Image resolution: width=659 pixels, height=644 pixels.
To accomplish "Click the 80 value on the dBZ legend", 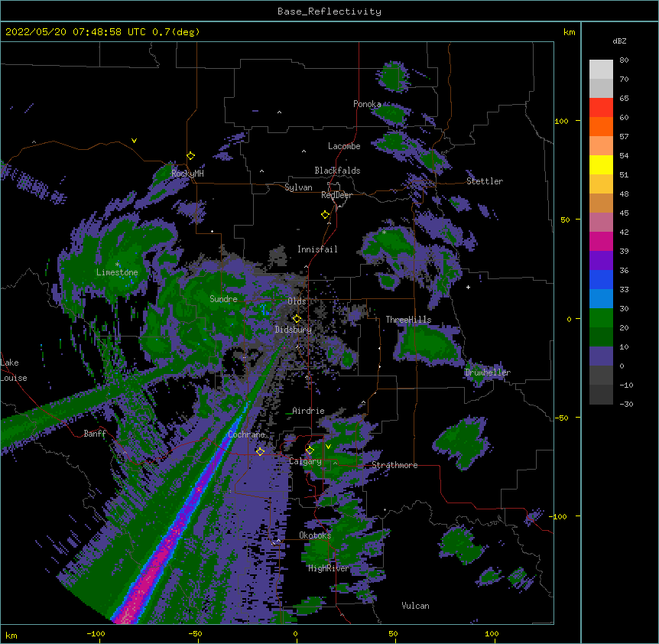I will point(624,60).
